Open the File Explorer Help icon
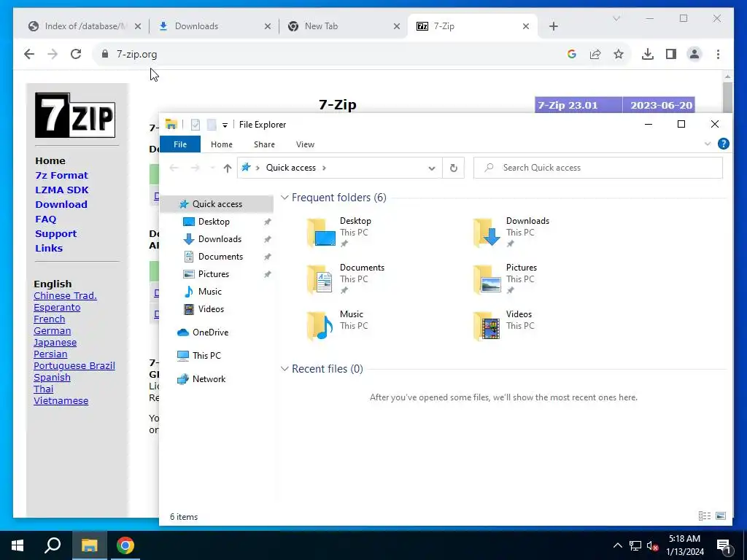The image size is (747, 560). [x=723, y=144]
